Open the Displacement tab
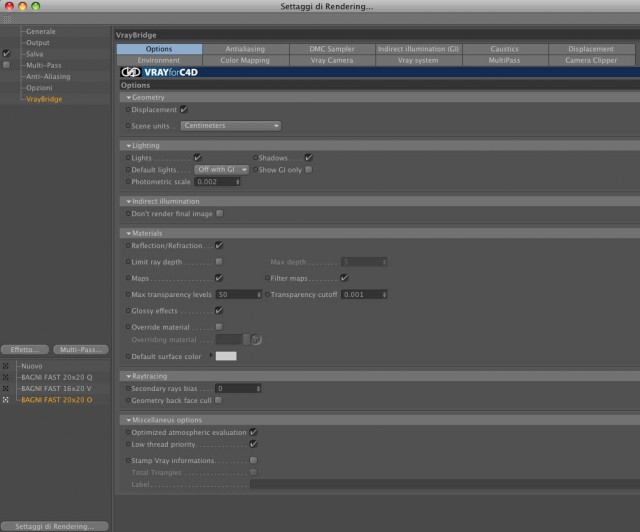 (591, 49)
